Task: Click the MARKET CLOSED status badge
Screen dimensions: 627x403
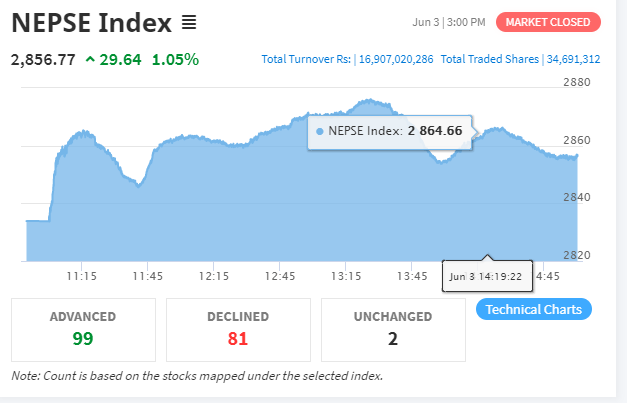Action: pyautogui.click(x=548, y=22)
